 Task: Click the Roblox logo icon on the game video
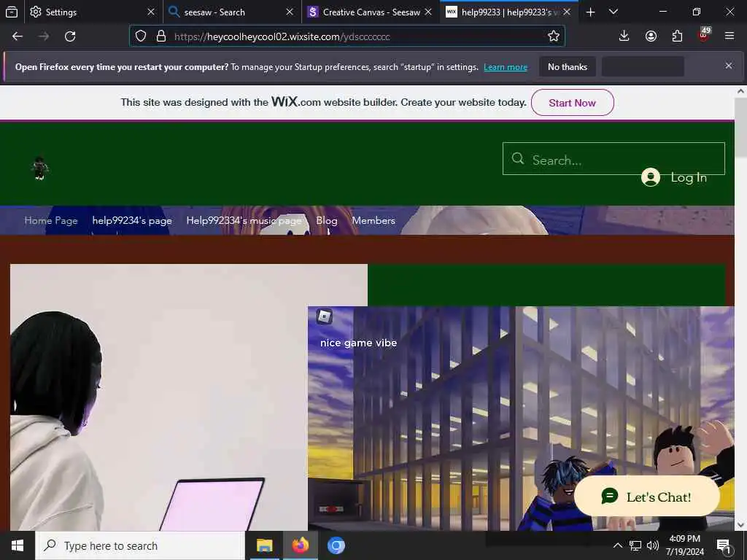coord(324,316)
